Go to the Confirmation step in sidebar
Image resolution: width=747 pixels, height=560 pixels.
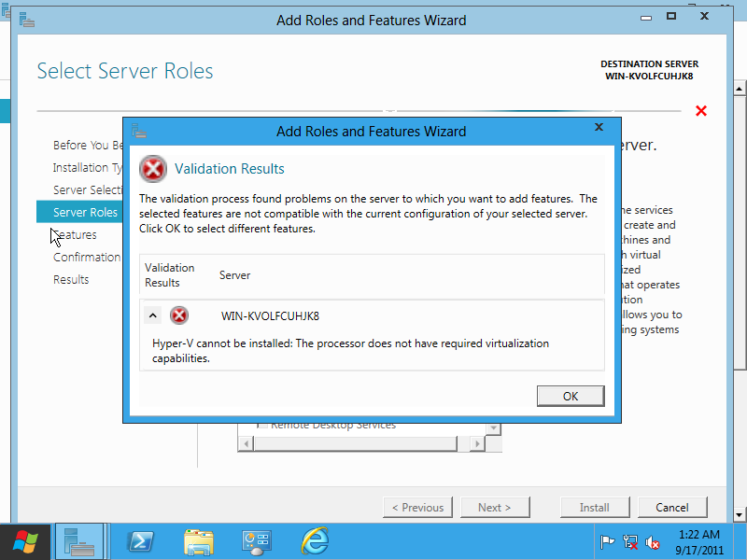tap(87, 257)
